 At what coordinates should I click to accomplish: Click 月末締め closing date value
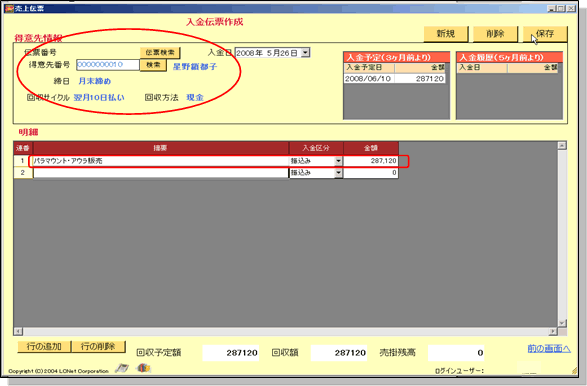click(95, 81)
